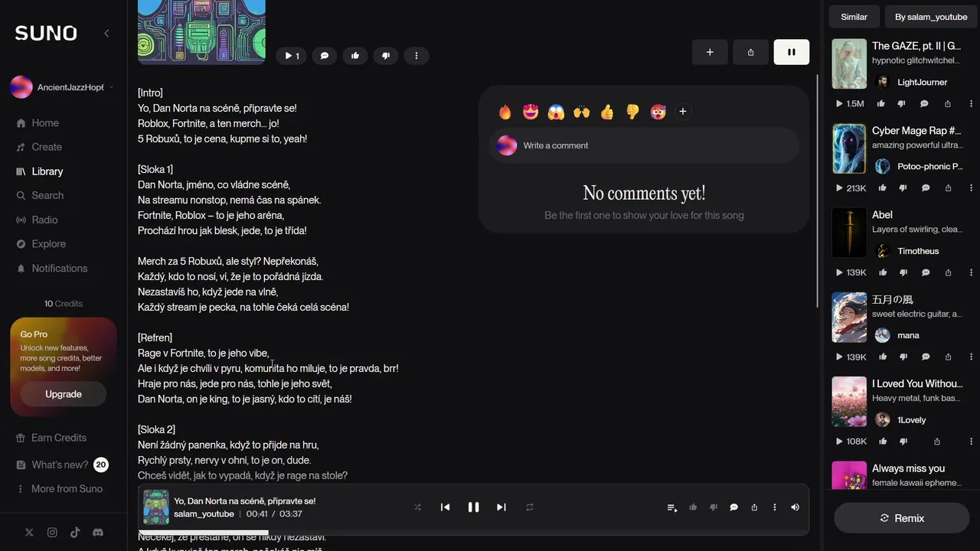Screen dimensions: 980x551
Task: Open the AncientJazzHop account dropdown
Action: 63,87
